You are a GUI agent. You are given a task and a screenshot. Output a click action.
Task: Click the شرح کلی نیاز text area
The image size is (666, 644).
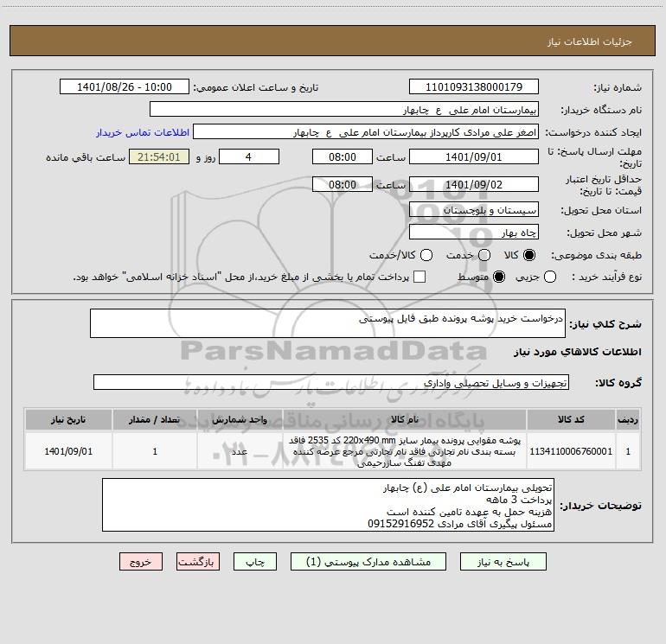click(x=328, y=323)
